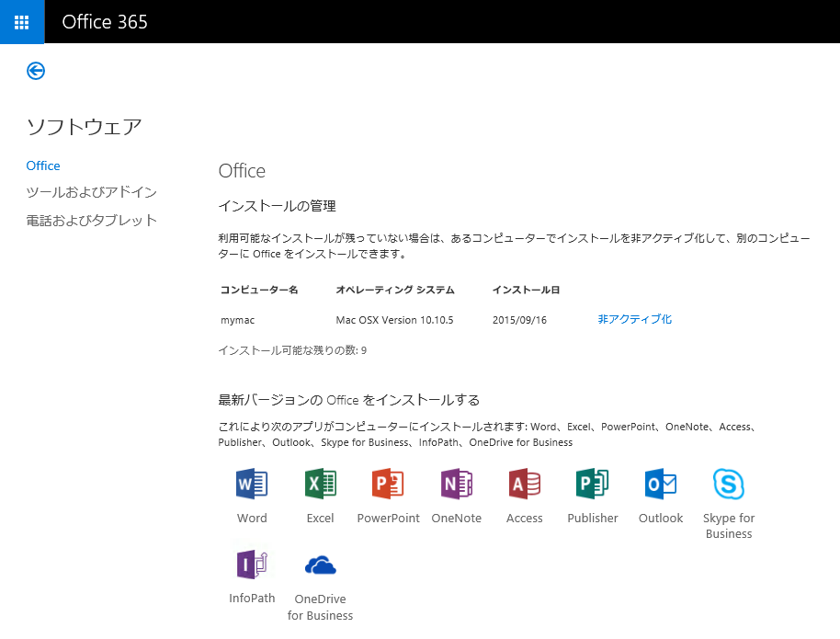
Task: Click the Access app icon
Action: (525, 484)
